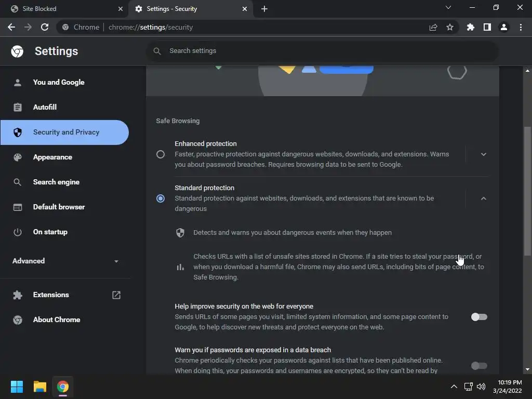Screen dimensions: 532x399
Task: Click the address bar URL
Action: [151, 27]
